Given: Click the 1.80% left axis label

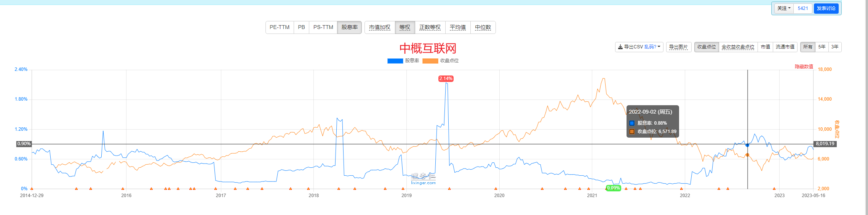Looking at the screenshot, I should pos(21,99).
